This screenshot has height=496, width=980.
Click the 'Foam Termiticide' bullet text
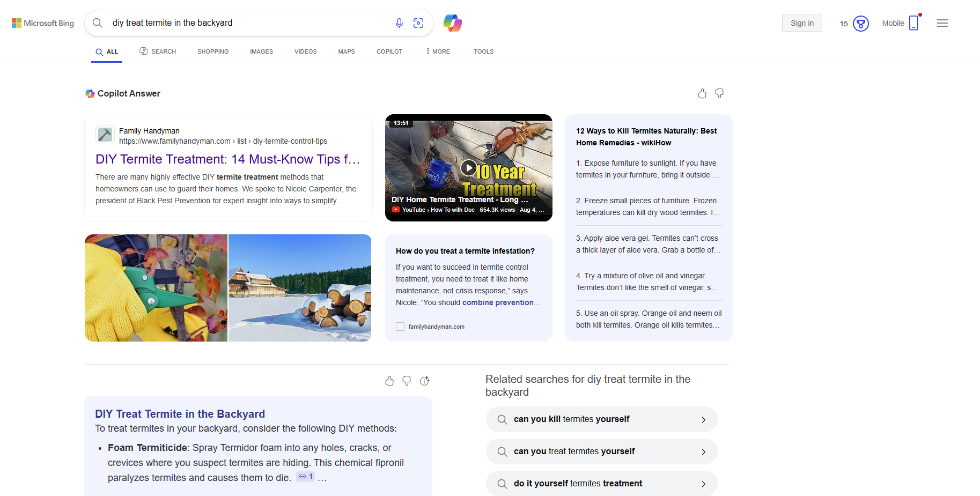(x=148, y=448)
